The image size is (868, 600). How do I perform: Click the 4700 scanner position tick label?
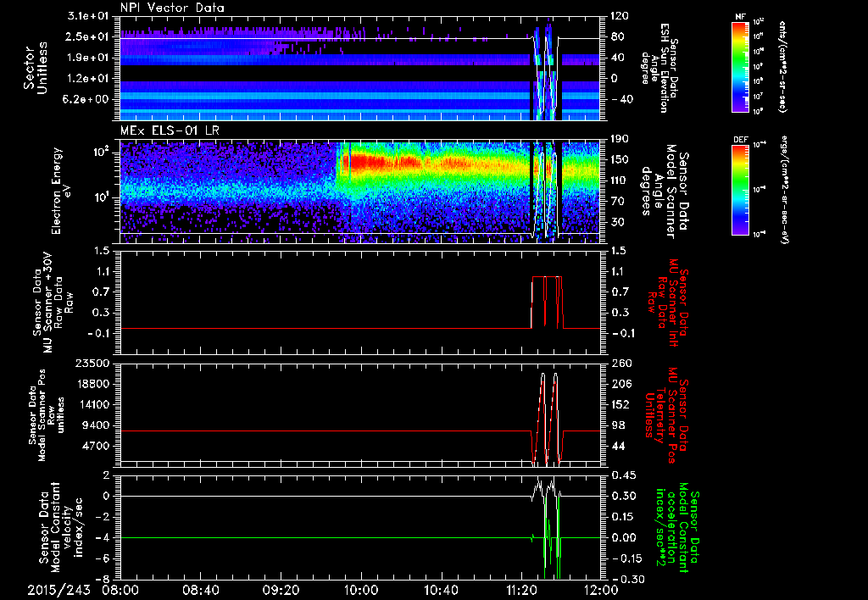click(x=97, y=446)
